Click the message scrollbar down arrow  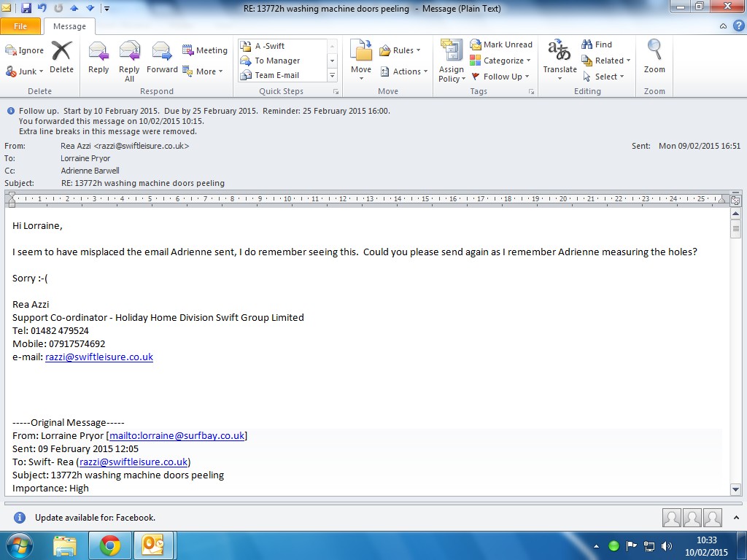point(735,489)
